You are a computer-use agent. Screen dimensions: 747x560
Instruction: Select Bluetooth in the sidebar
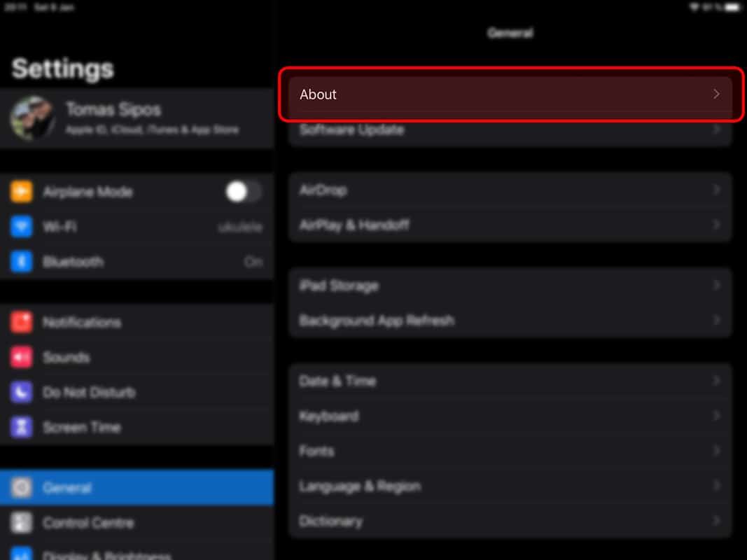(x=137, y=261)
